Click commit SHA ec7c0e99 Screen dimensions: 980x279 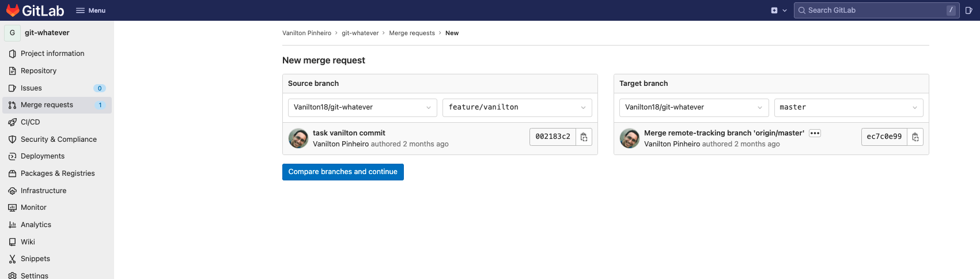(884, 137)
